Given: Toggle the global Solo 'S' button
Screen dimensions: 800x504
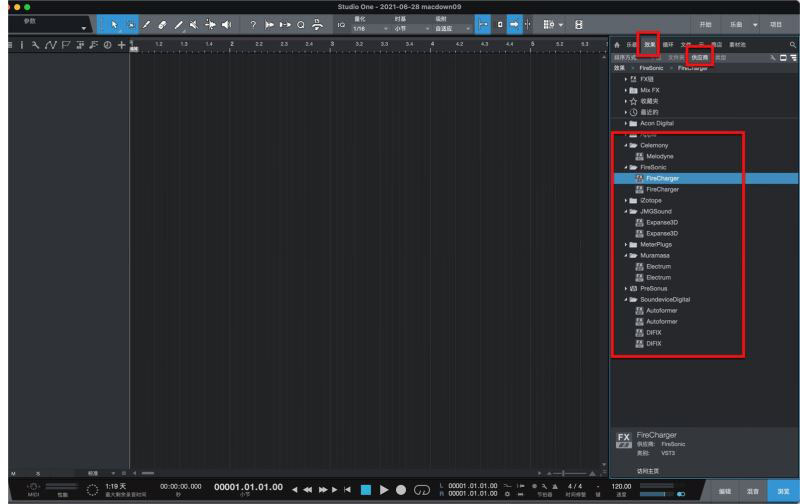Looking at the screenshot, I should [38, 474].
